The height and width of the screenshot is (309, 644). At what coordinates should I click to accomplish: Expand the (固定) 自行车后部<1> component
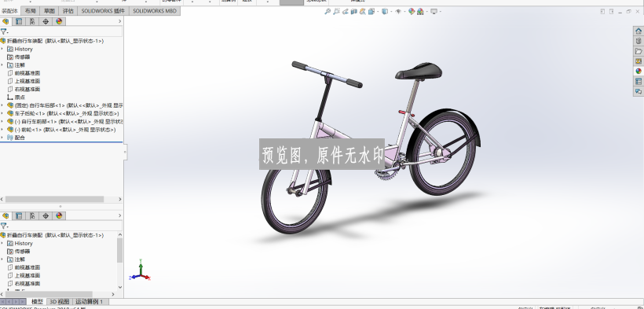click(x=2, y=105)
